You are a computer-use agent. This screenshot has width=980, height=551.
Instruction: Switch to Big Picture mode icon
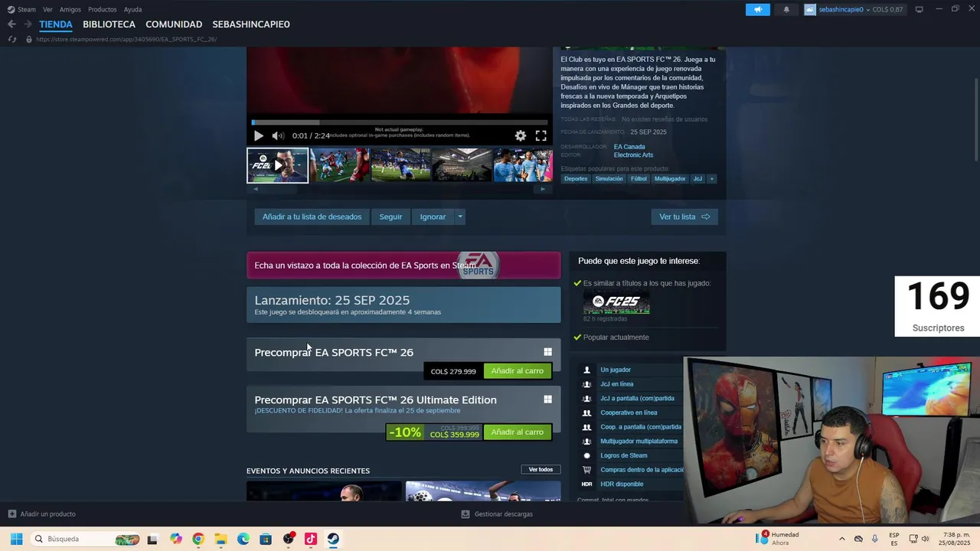click(919, 9)
